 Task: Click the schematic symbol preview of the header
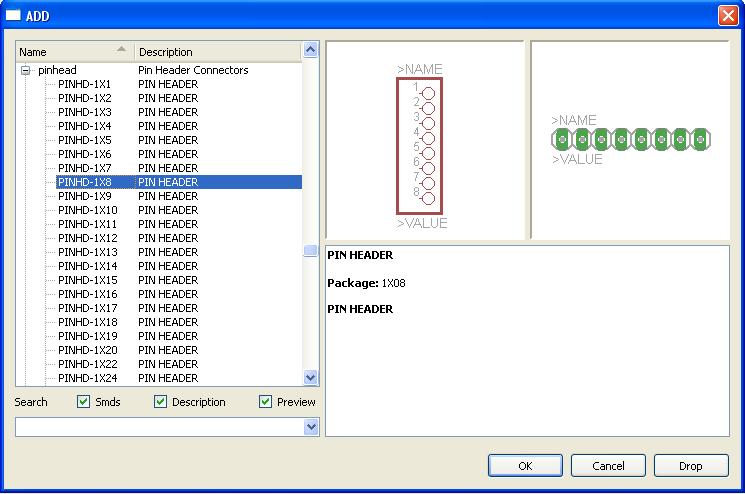pos(420,146)
